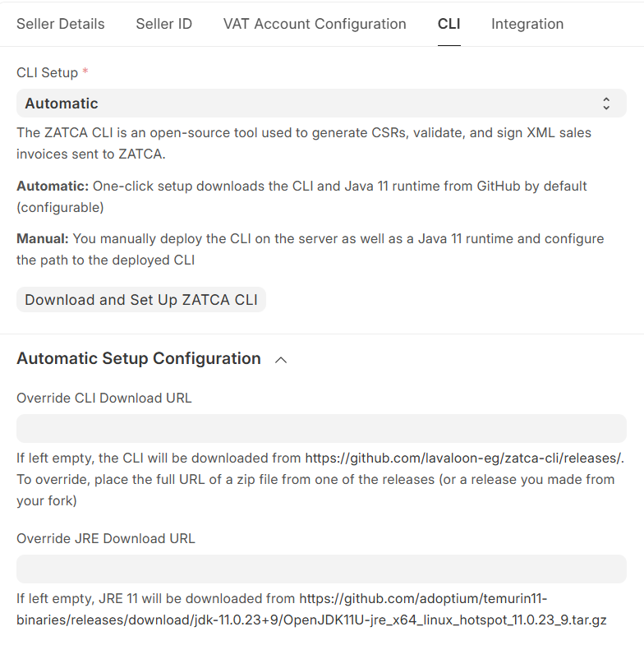Click the lavaloon-eg zatca-cli releases GitHub URL

click(464, 458)
